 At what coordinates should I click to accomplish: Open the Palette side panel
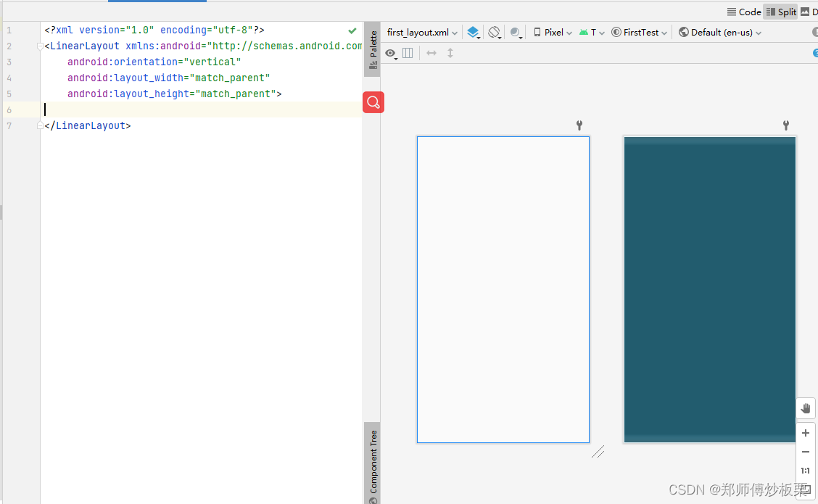click(x=373, y=49)
